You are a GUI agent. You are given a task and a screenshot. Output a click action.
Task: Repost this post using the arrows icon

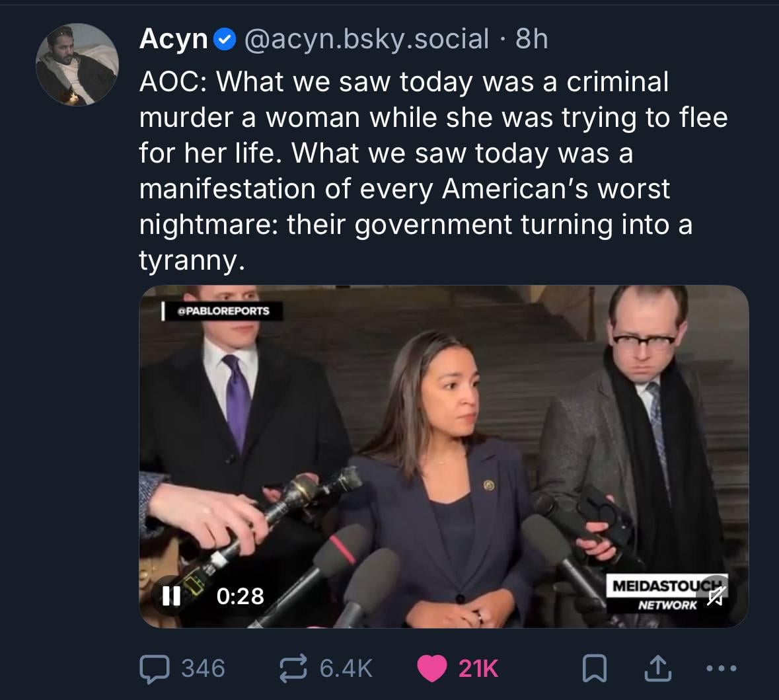click(293, 668)
